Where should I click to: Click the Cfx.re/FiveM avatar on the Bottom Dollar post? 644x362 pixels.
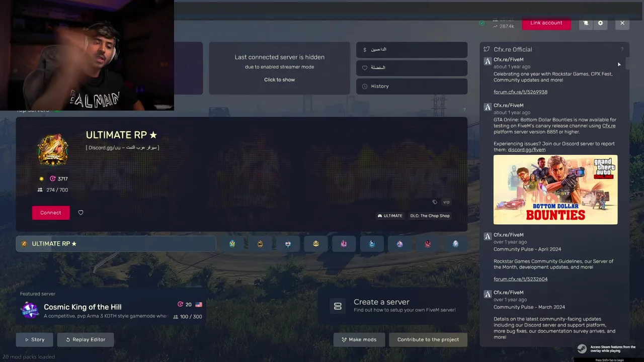click(x=487, y=107)
